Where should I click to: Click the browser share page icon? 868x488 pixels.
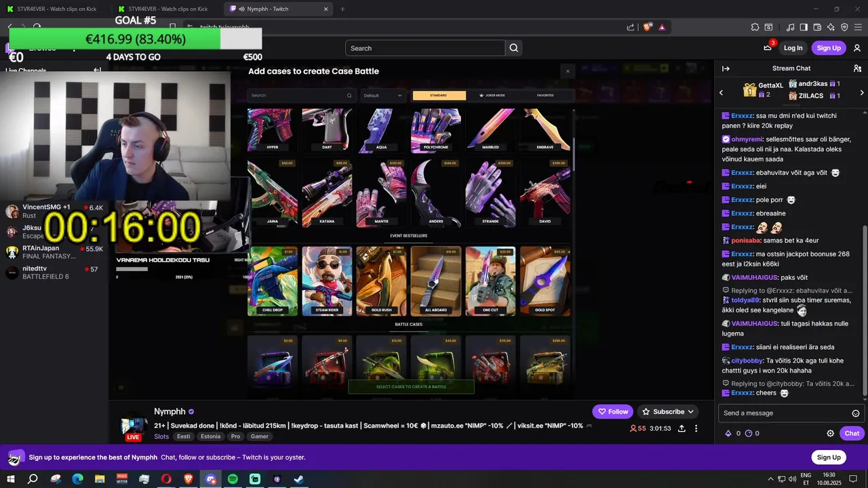(x=631, y=27)
